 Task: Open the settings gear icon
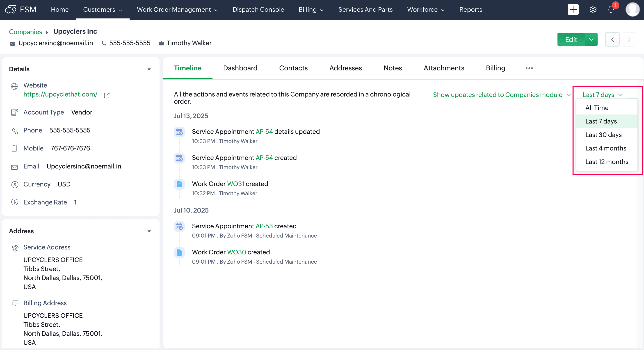(x=593, y=10)
